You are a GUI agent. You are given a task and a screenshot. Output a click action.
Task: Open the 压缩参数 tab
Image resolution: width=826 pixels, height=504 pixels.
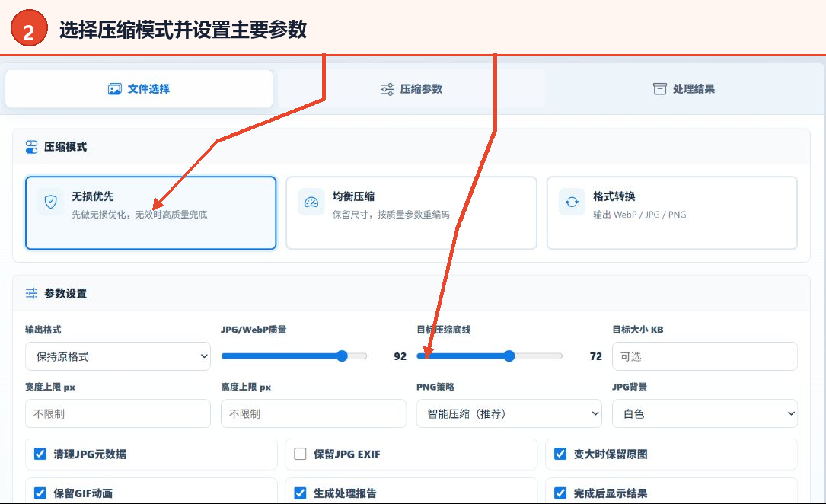pyautogui.click(x=411, y=89)
